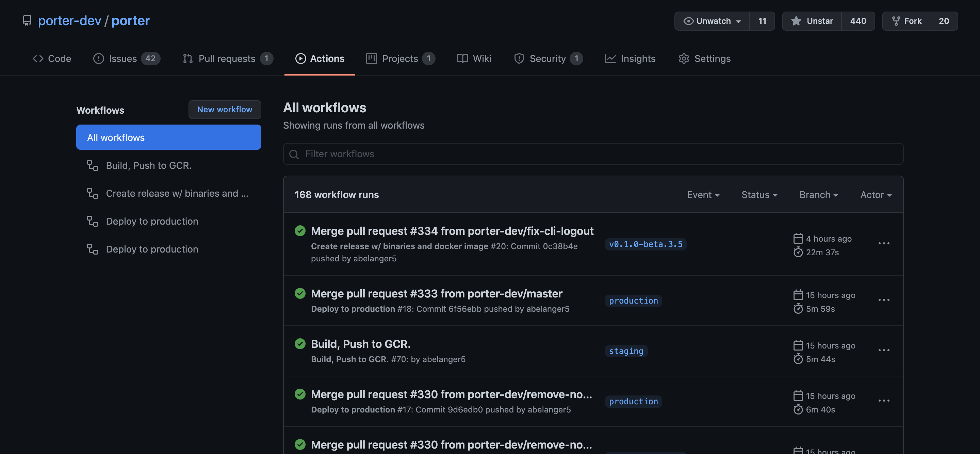Expand the Event filter dropdown
This screenshot has height=454, width=980.
703,195
